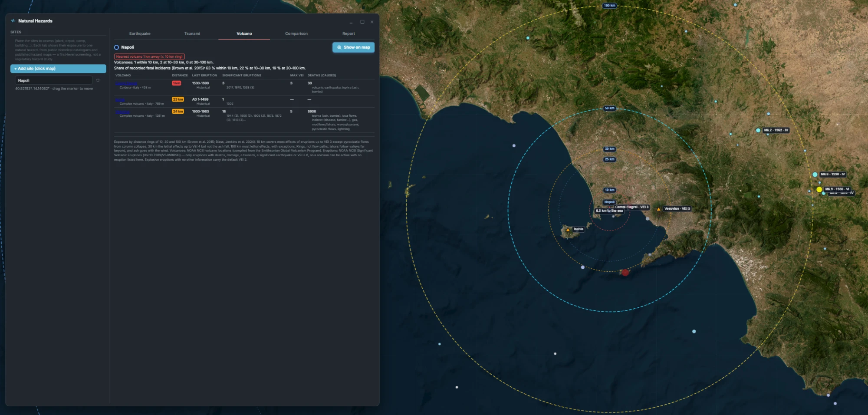Click the Show on map button
Image resolution: width=868 pixels, height=415 pixels.
(x=353, y=47)
